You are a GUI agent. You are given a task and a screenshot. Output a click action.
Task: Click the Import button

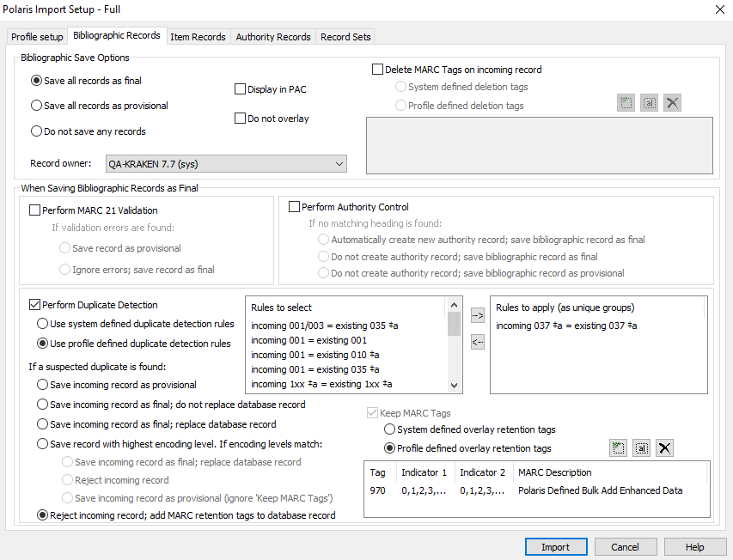click(x=555, y=547)
